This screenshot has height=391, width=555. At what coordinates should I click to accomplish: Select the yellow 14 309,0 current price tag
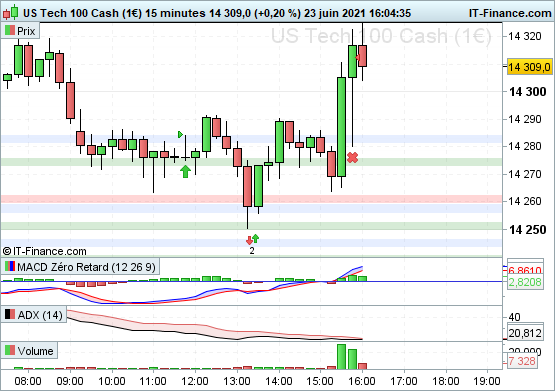coord(530,67)
